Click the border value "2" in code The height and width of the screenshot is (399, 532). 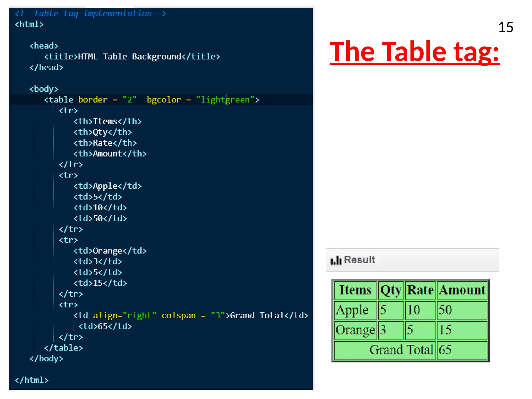tap(130, 100)
